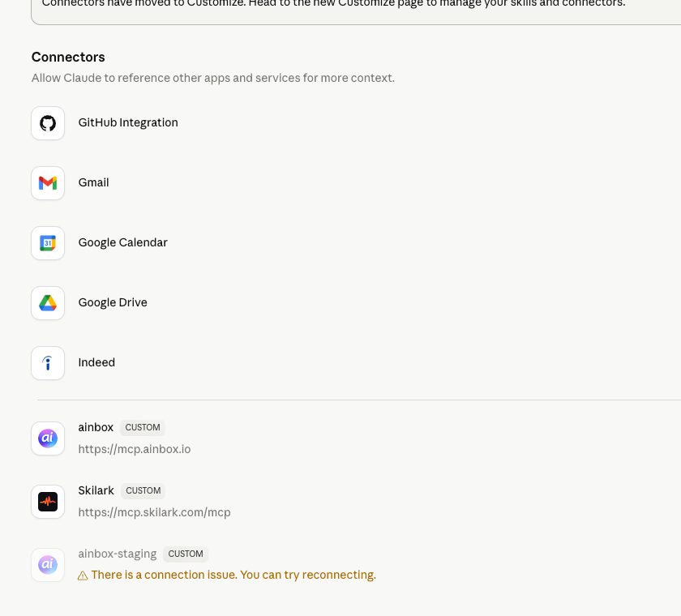Click the grayed-out ainbox-staging connector icon
Screen dimensions: 681x616
pyautogui.click(x=47, y=564)
